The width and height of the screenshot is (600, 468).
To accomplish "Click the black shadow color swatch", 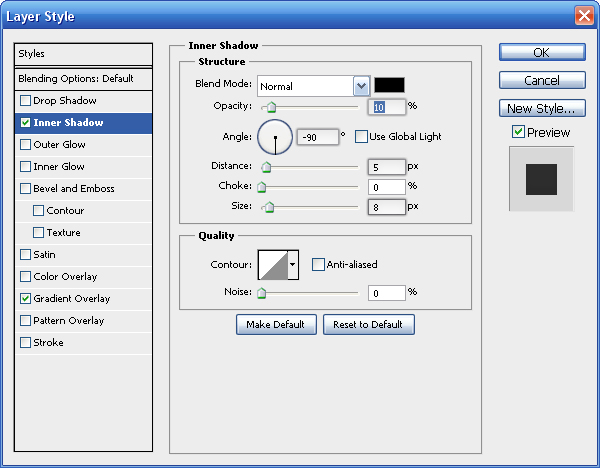I will point(389,85).
